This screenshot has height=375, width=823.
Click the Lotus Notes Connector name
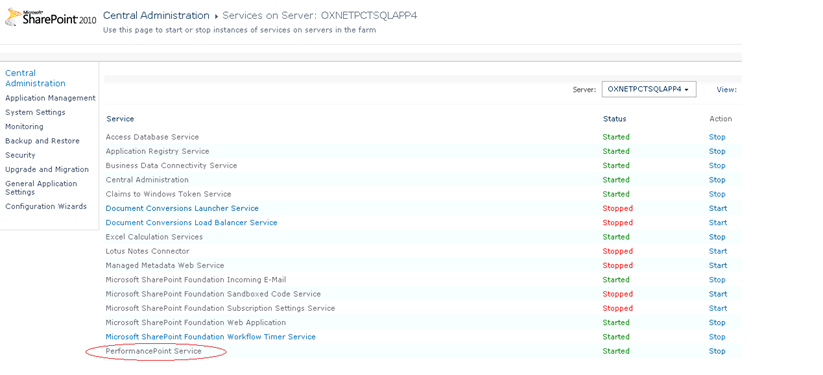[147, 251]
